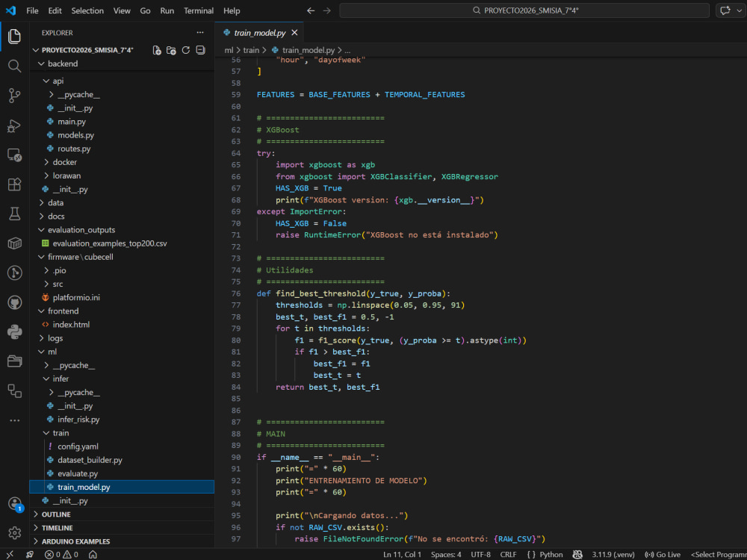Image resolution: width=747 pixels, height=560 pixels.
Task: Change indentation via Spaces: 4
Action: [x=446, y=554]
